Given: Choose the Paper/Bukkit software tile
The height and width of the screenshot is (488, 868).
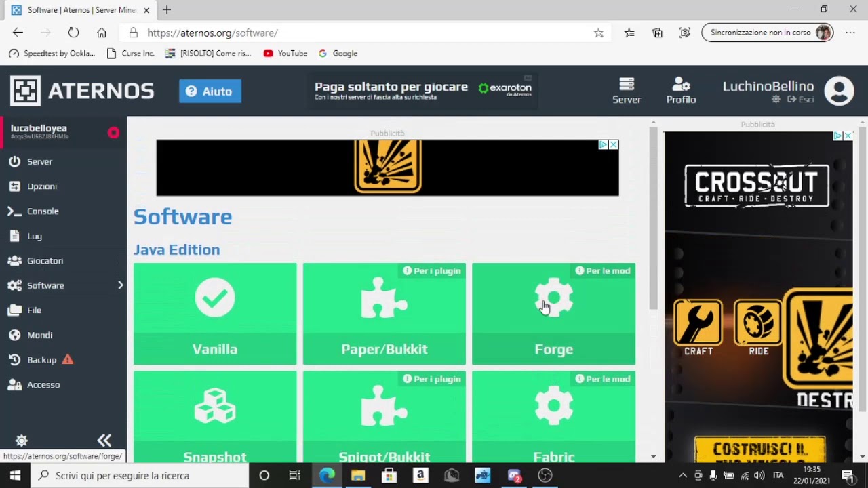Looking at the screenshot, I should click(x=384, y=314).
